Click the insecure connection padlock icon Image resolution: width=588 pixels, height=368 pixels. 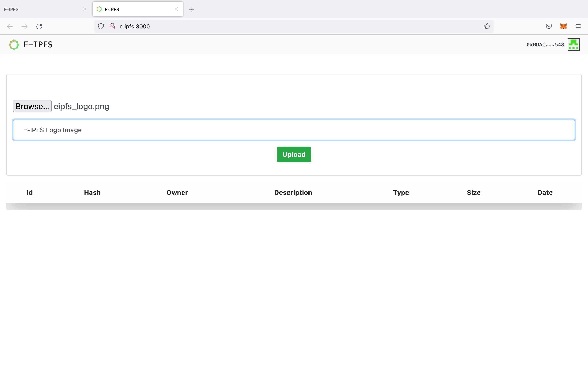tap(112, 26)
